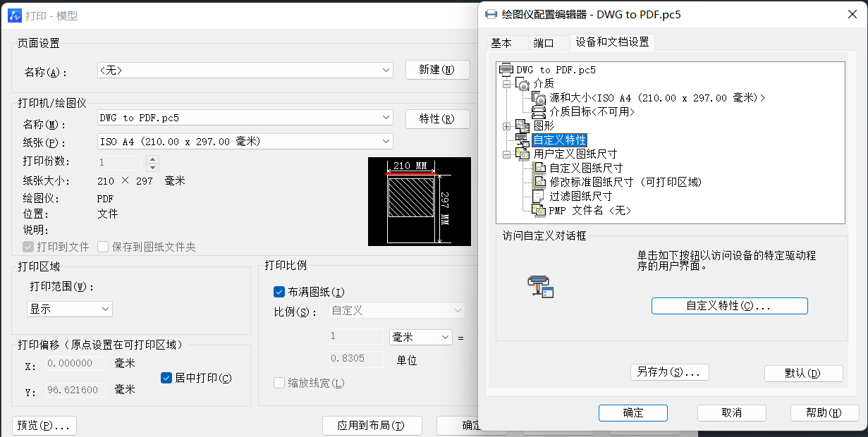Select 介质目标<不可用> tree row
Screen dimensions: 868x437
click(592, 111)
